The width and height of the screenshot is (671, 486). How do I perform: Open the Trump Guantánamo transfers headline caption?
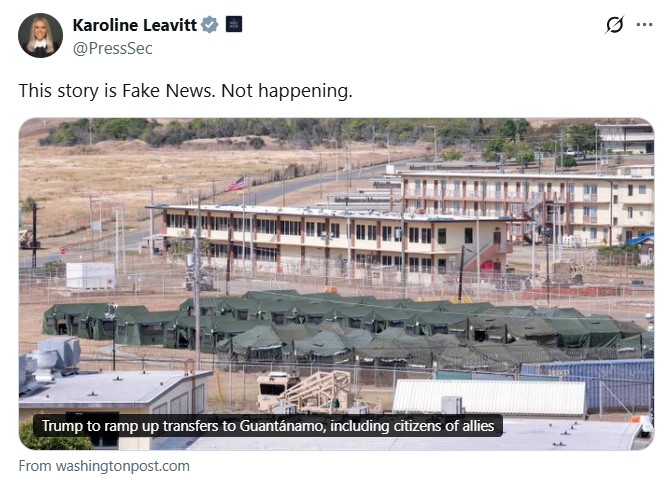pos(268,426)
